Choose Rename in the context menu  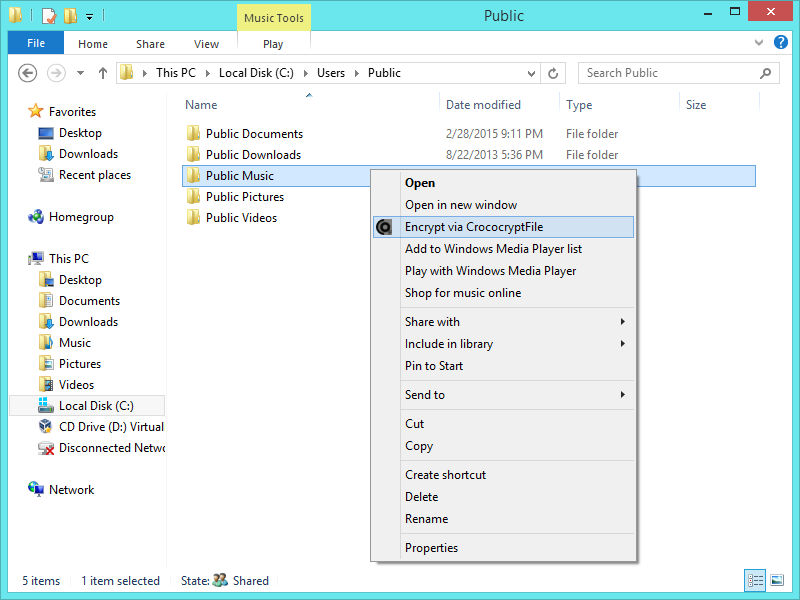504,519
